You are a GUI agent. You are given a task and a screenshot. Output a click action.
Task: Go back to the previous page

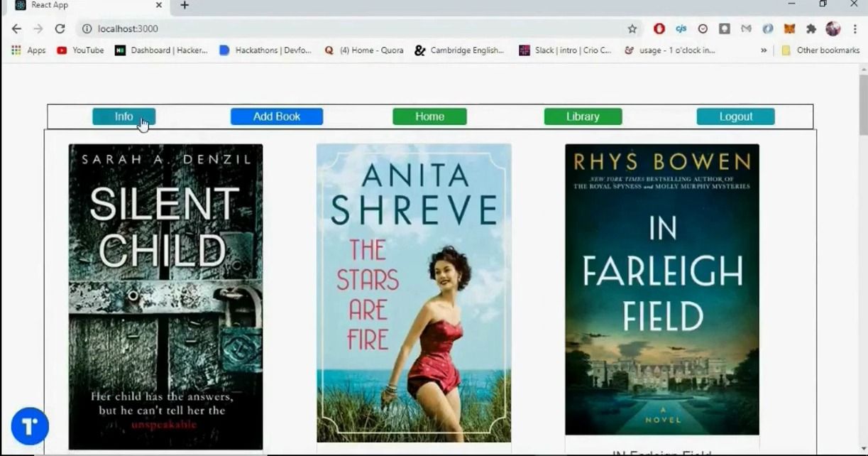(16, 29)
